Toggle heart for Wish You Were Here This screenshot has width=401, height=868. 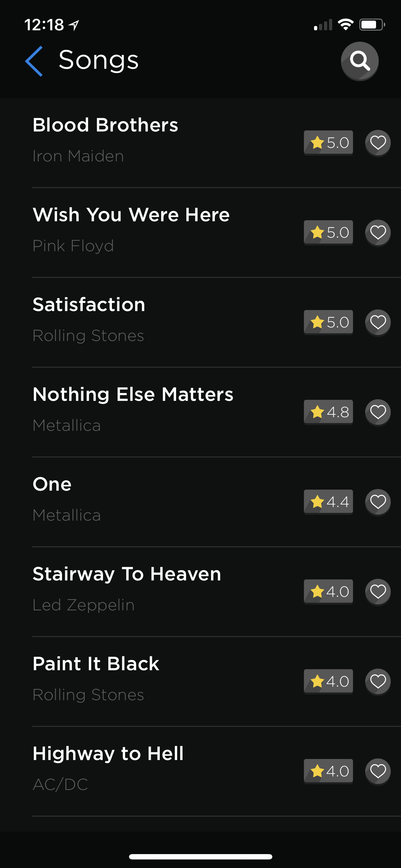pyautogui.click(x=378, y=233)
